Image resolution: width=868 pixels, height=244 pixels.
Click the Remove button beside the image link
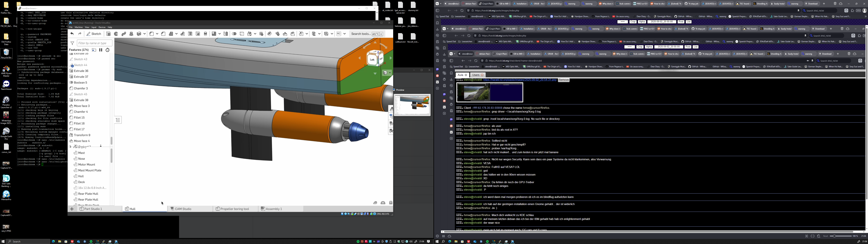pos(563,80)
